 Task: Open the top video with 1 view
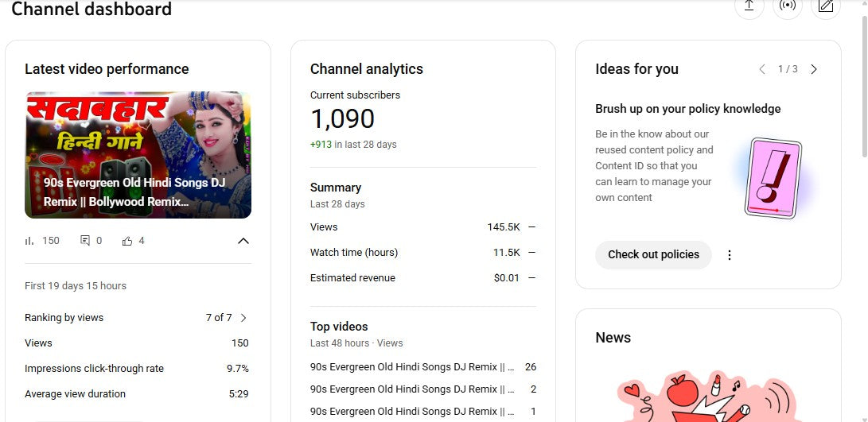click(x=412, y=412)
